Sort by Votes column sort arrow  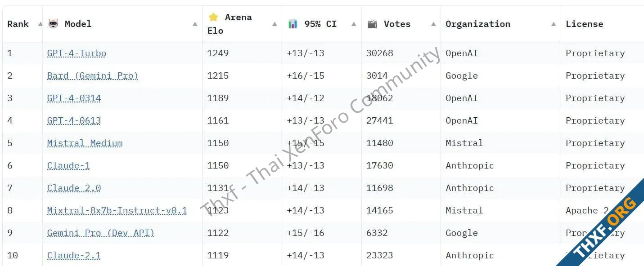(433, 24)
